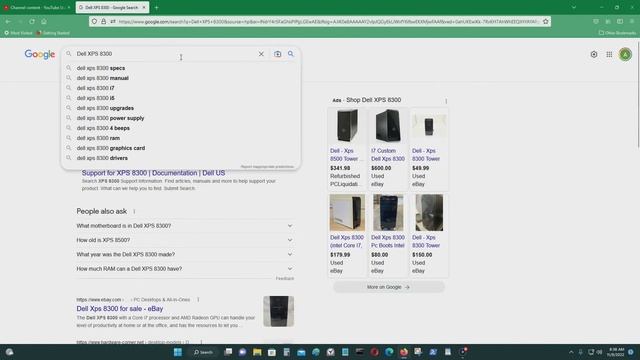Viewport: 640px width, 360px height.
Task: Select the Dell XPS 8300 Google Search tab
Action: [x=111, y=7]
